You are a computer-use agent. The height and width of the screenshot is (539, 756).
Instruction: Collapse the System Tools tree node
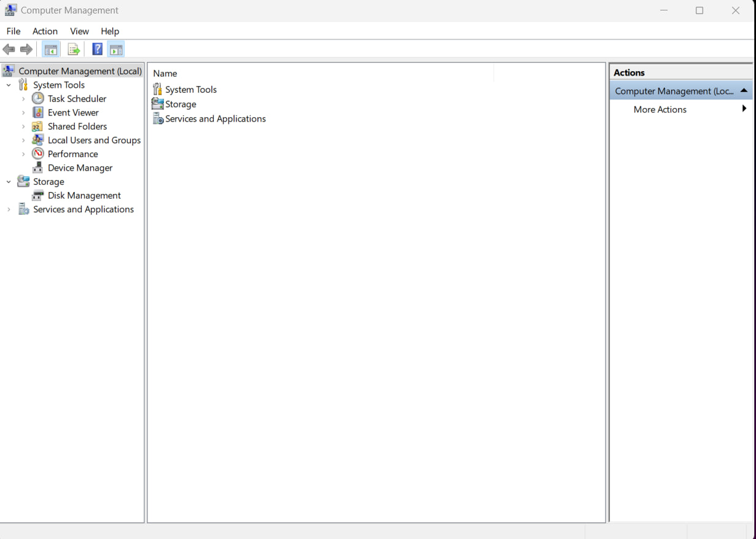coord(9,85)
